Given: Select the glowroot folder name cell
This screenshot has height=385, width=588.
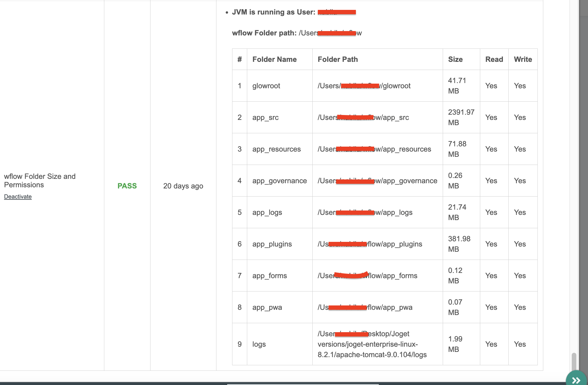Looking at the screenshot, I should click(266, 86).
